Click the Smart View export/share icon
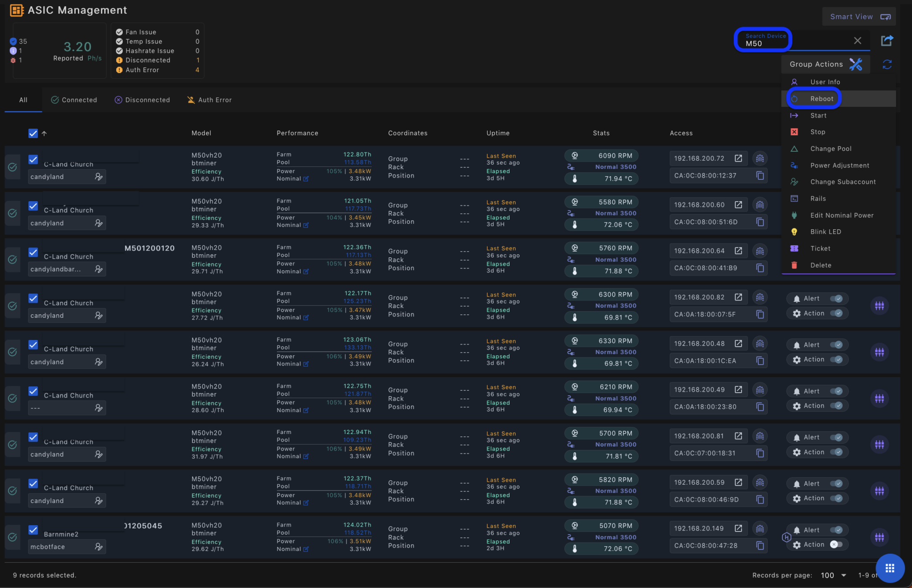The height and width of the screenshot is (588, 912). 887,40
